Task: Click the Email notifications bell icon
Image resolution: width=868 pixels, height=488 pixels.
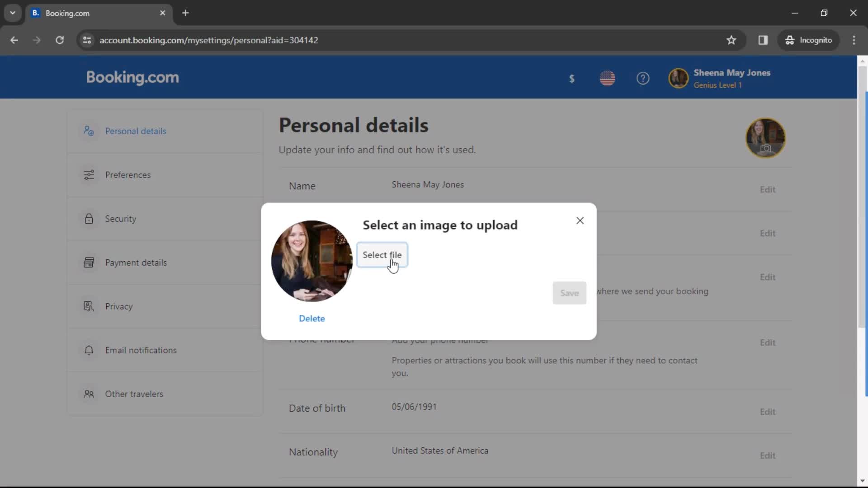Action: pyautogui.click(x=89, y=350)
